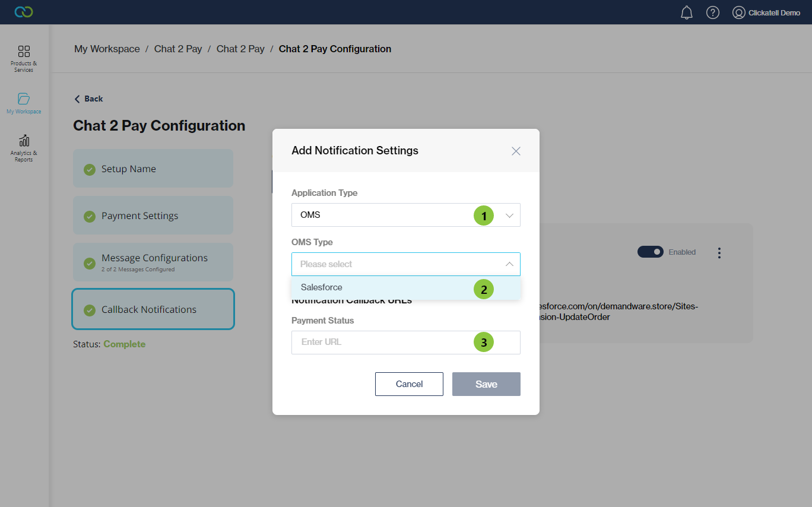The height and width of the screenshot is (507, 812).
Task: Open Analytics & Reports from the sidebar
Action: coord(23,147)
